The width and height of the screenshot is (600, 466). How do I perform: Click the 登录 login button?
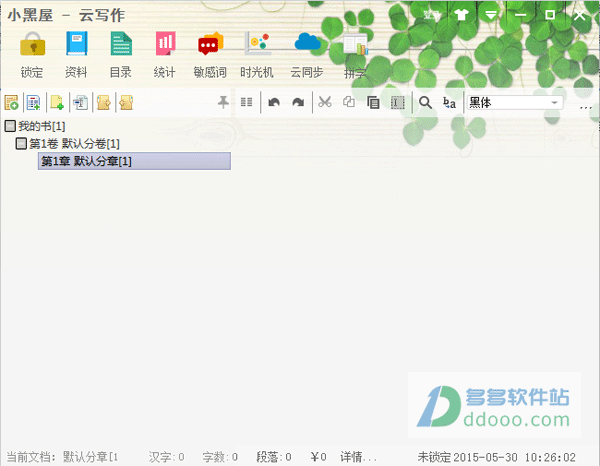click(x=432, y=15)
